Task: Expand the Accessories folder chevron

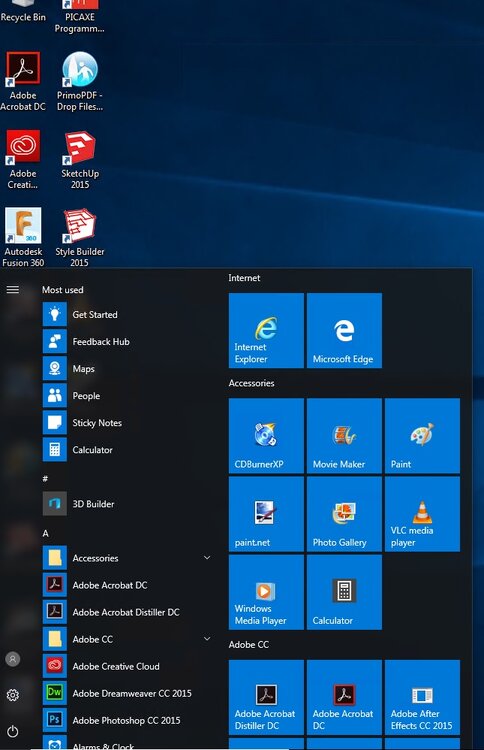Action: [x=207, y=558]
